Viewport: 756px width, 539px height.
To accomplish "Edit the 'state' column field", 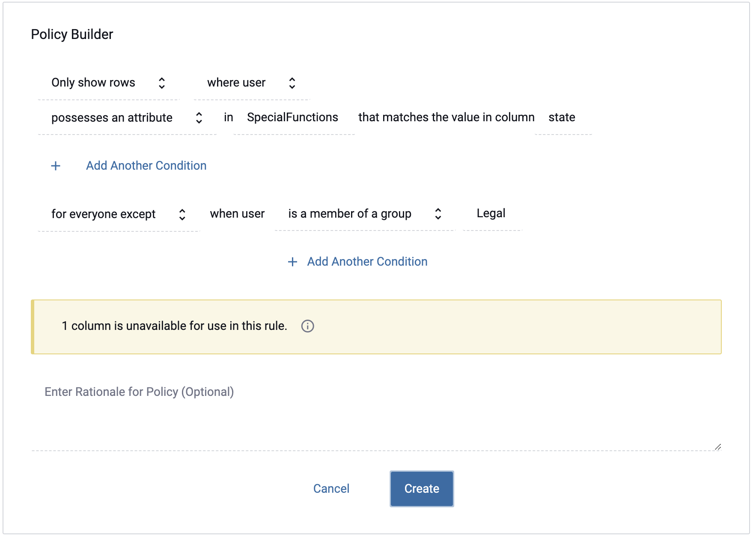I will tap(563, 117).
